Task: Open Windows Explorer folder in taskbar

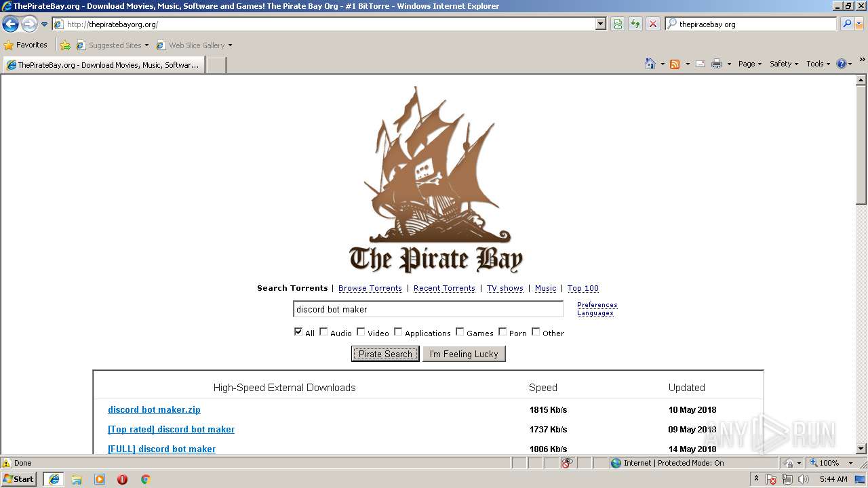Action: 77,479
